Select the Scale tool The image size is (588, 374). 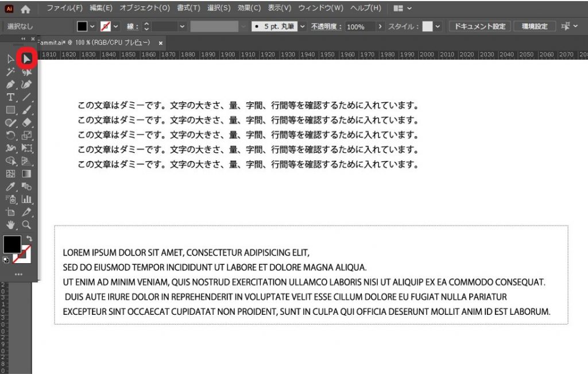pyautogui.click(x=26, y=136)
